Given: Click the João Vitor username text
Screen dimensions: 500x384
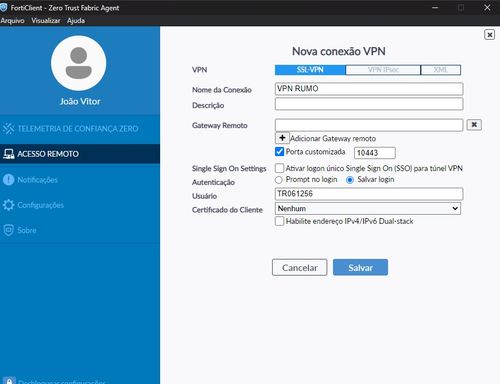Looking at the screenshot, I should (80, 101).
